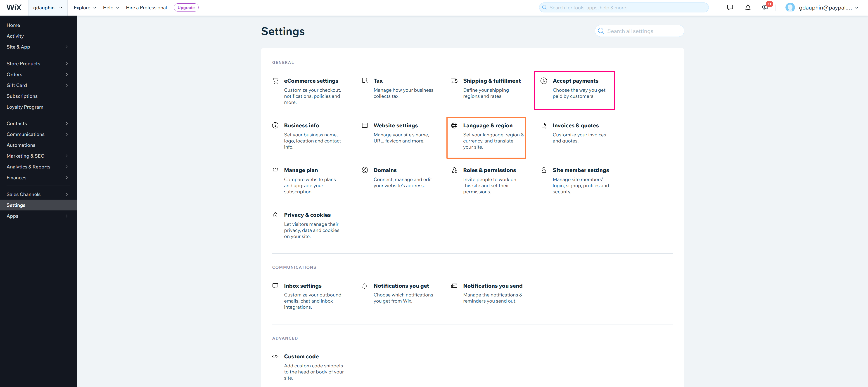Click the crown icon for Manage plan
The image size is (868, 387).
(275, 170)
